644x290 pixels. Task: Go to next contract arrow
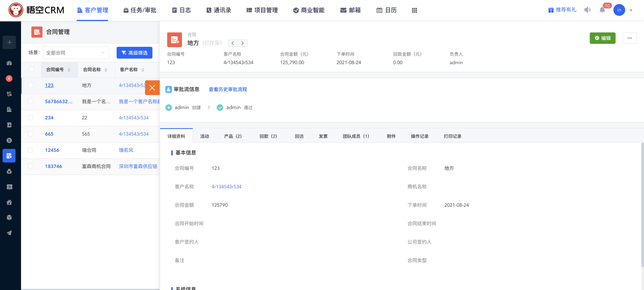point(242,43)
